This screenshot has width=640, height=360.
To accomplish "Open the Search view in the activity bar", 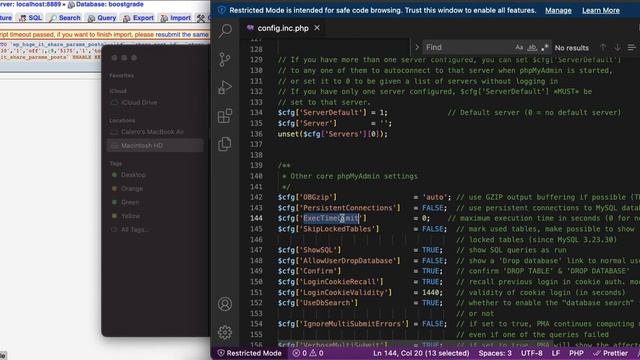I will click(x=225, y=31).
